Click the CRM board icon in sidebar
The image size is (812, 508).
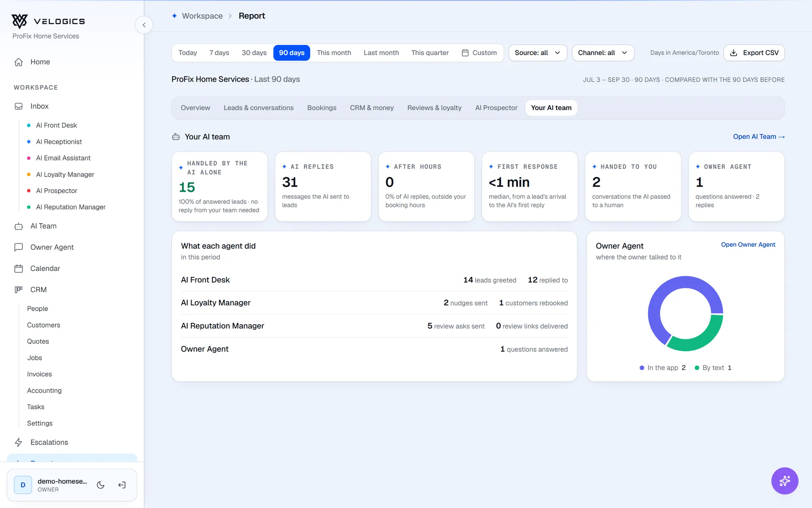pos(19,290)
